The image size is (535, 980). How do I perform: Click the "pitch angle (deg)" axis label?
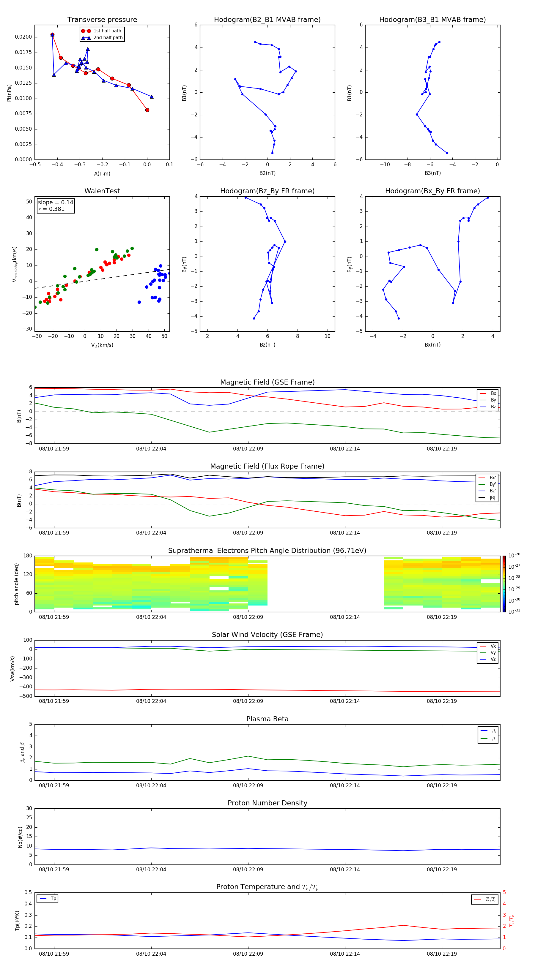pos(16,584)
